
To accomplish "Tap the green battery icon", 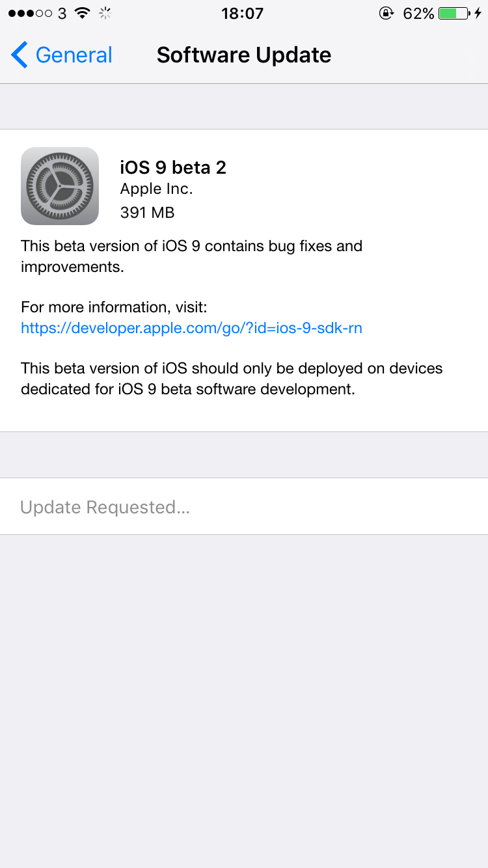I will point(455,13).
